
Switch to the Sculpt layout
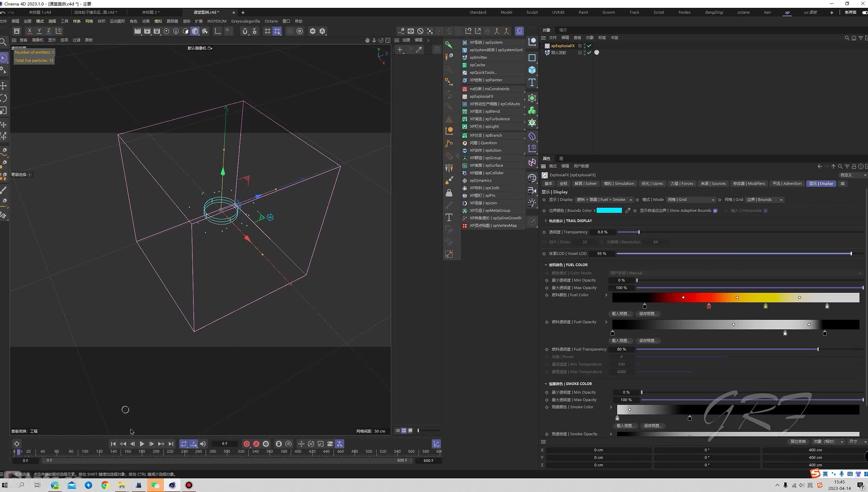pyautogui.click(x=532, y=12)
